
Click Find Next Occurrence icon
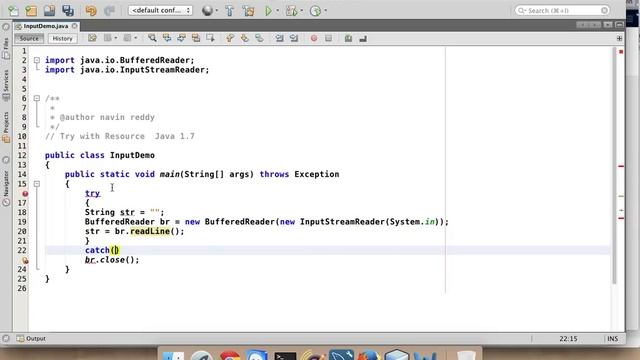coord(182,38)
